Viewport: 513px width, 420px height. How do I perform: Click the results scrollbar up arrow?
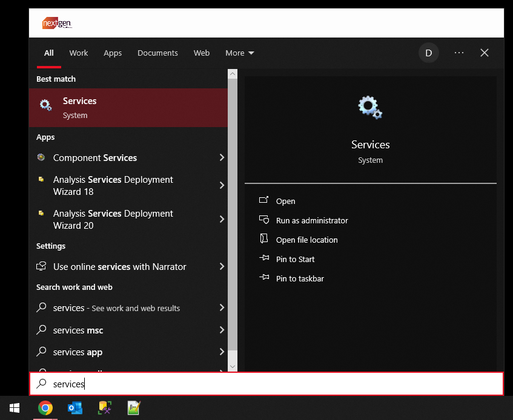coord(233,74)
